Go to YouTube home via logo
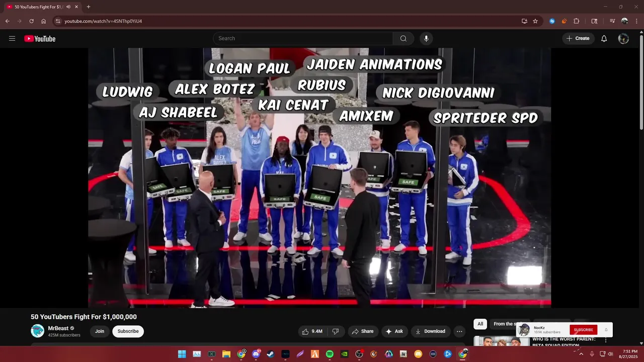Viewport: 644px width, 362px height. coord(40,39)
